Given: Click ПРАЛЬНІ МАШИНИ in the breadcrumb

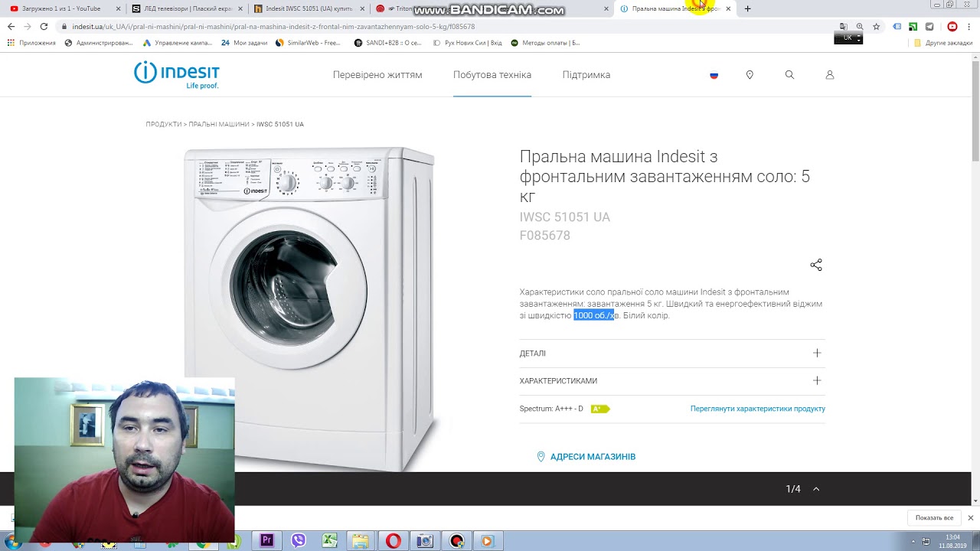Looking at the screenshot, I should click(219, 124).
